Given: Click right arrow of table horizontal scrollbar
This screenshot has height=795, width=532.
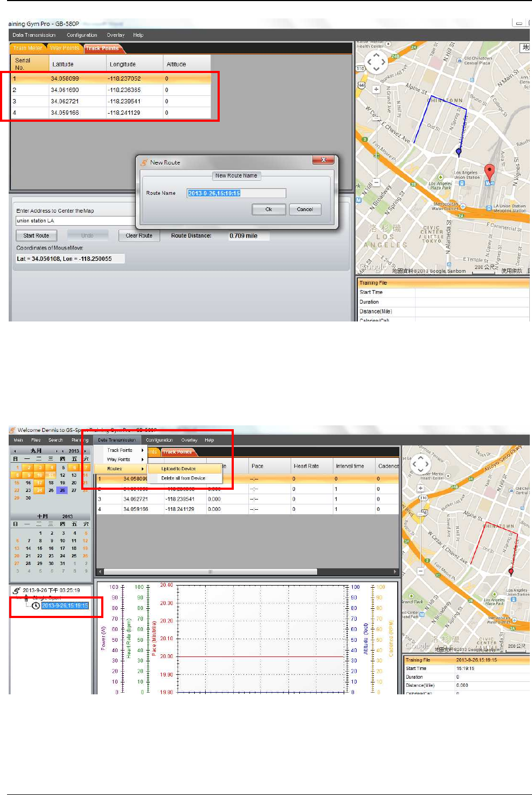Looking at the screenshot, I should (x=396, y=571).
